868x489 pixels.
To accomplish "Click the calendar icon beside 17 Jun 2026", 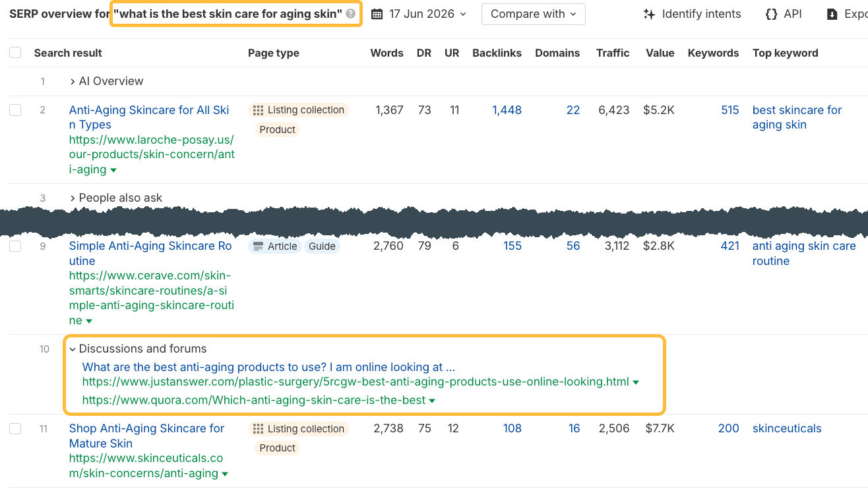I will coord(377,14).
